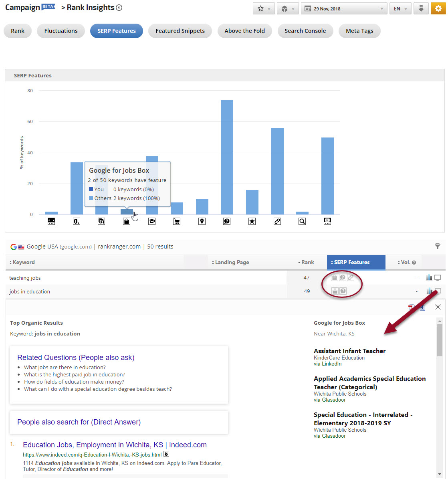Click the scrollbar down arrow
448x479 pixels.
point(440,474)
